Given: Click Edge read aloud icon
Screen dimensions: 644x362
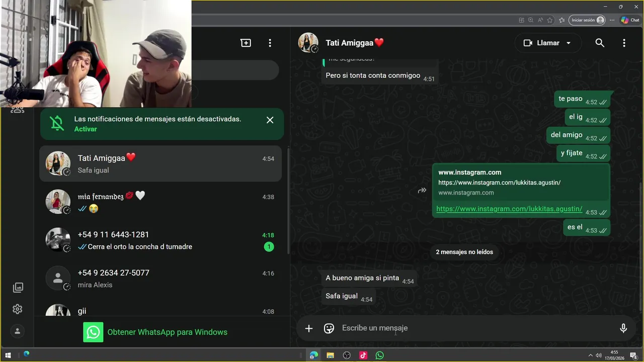Looking at the screenshot, I should (x=540, y=20).
